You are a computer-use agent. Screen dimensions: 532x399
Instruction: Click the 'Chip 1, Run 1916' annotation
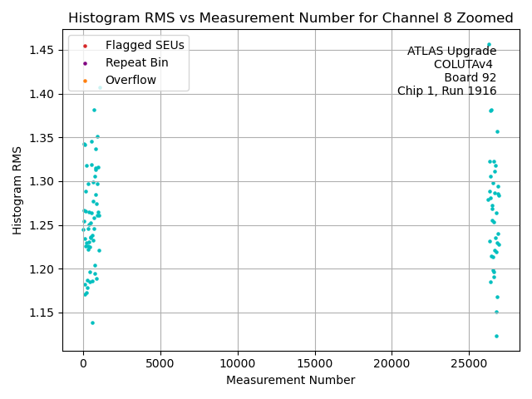[446, 91]
